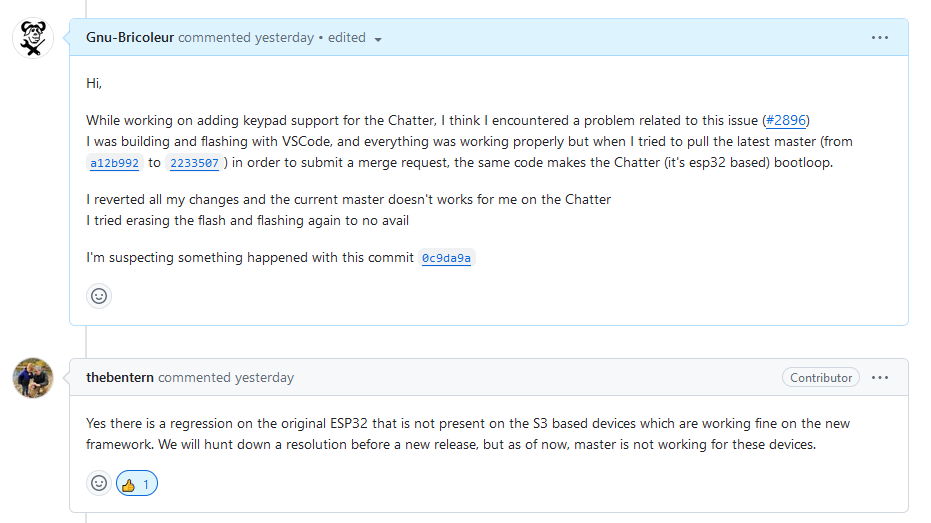
Task: Visit the Gnu-Bricoleur username profile link
Action: pyautogui.click(x=130, y=38)
